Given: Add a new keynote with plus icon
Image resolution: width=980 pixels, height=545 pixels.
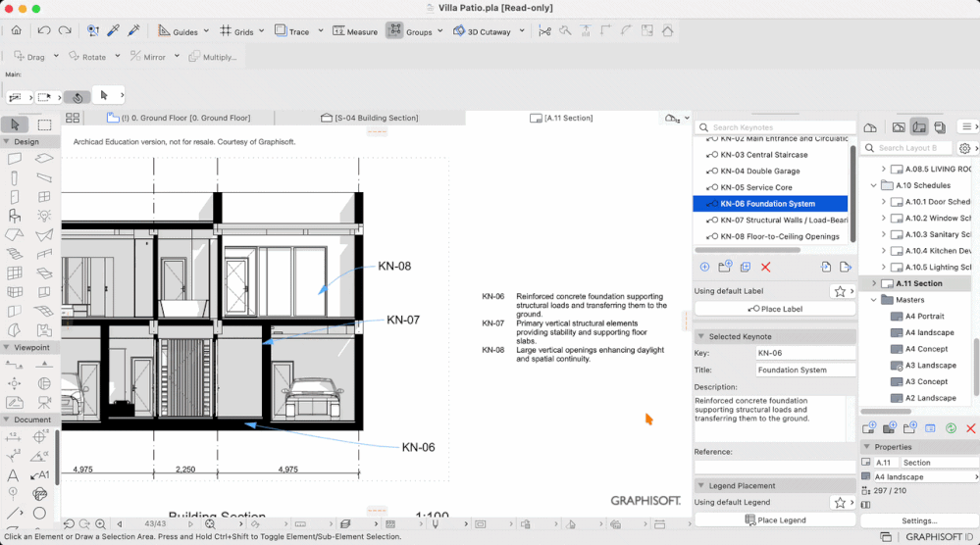Looking at the screenshot, I should coord(704,268).
